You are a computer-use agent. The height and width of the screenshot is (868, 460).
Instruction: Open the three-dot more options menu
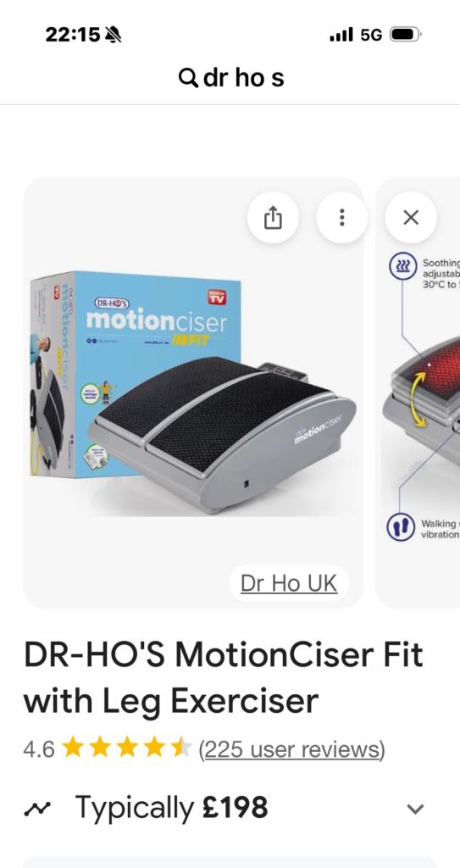pos(342,218)
